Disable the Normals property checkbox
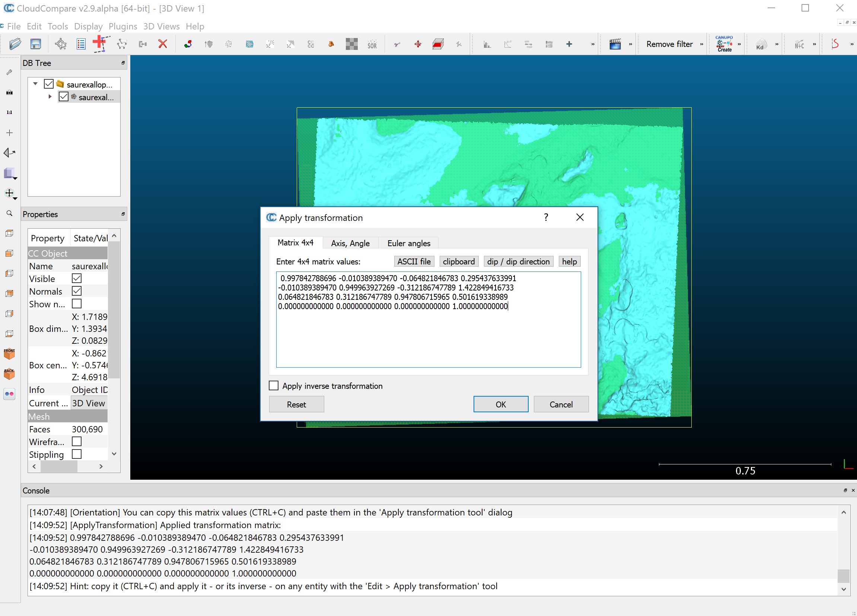This screenshot has width=857, height=616. tap(77, 291)
